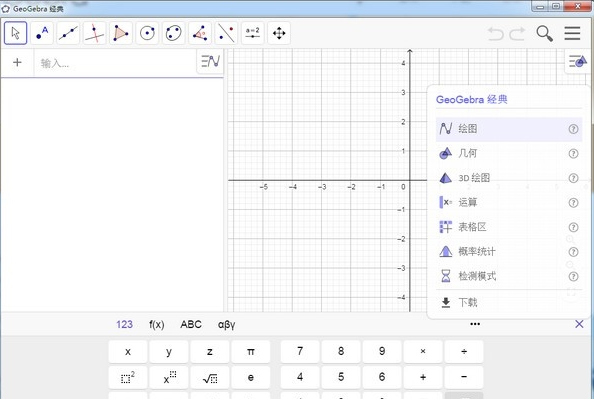Choose 几何 perspective
Image resolution: width=594 pixels, height=399 pixels.
pyautogui.click(x=509, y=153)
